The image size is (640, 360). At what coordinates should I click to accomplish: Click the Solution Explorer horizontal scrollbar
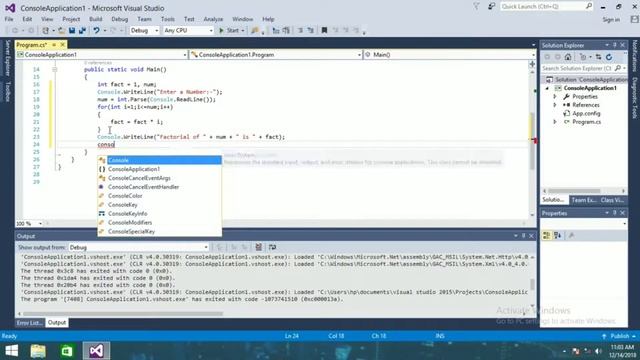(574, 191)
